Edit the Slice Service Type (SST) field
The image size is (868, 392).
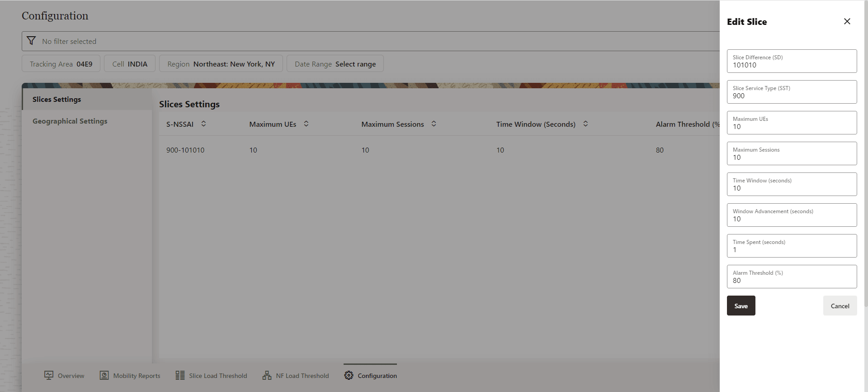click(792, 92)
